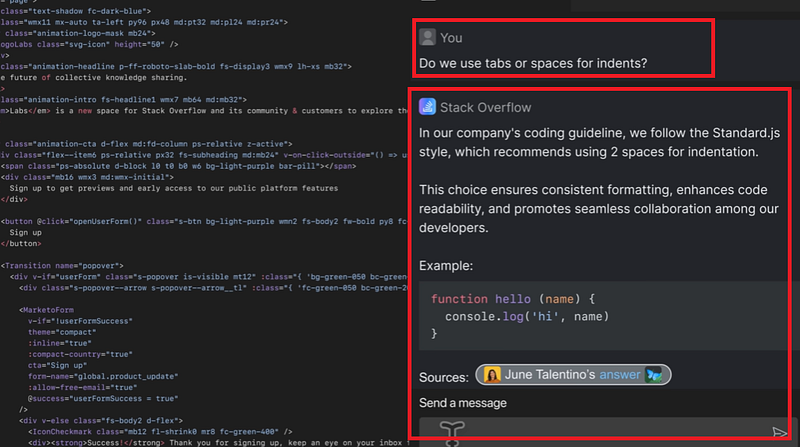Image resolution: width=800 pixels, height=447 pixels.
Task: Click the @success="userFormSuccess = true" line
Action: pyautogui.click(x=103, y=399)
